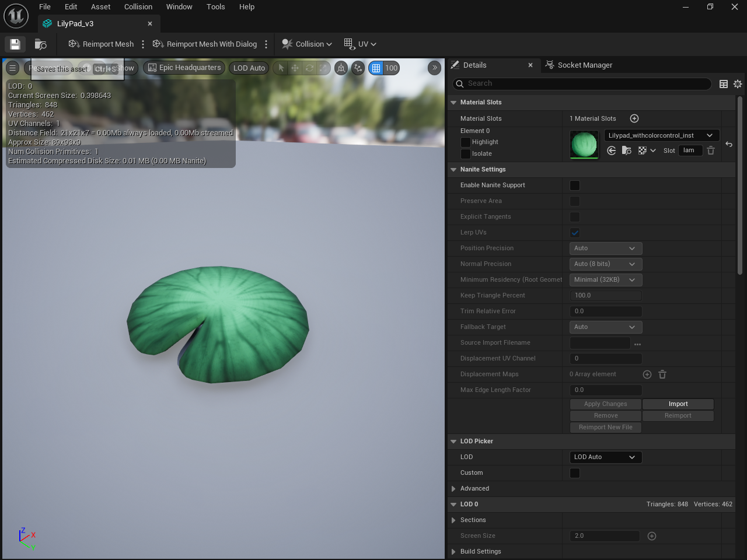The width and height of the screenshot is (747, 560).
Task: Toggle Preserve Area checkbox
Action: pyautogui.click(x=575, y=201)
